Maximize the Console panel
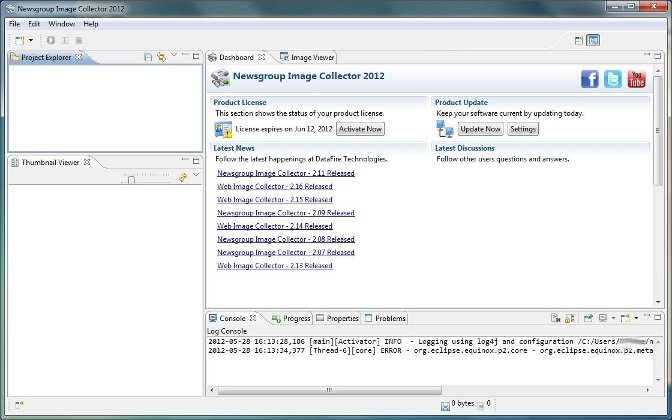 pyautogui.click(x=658, y=317)
